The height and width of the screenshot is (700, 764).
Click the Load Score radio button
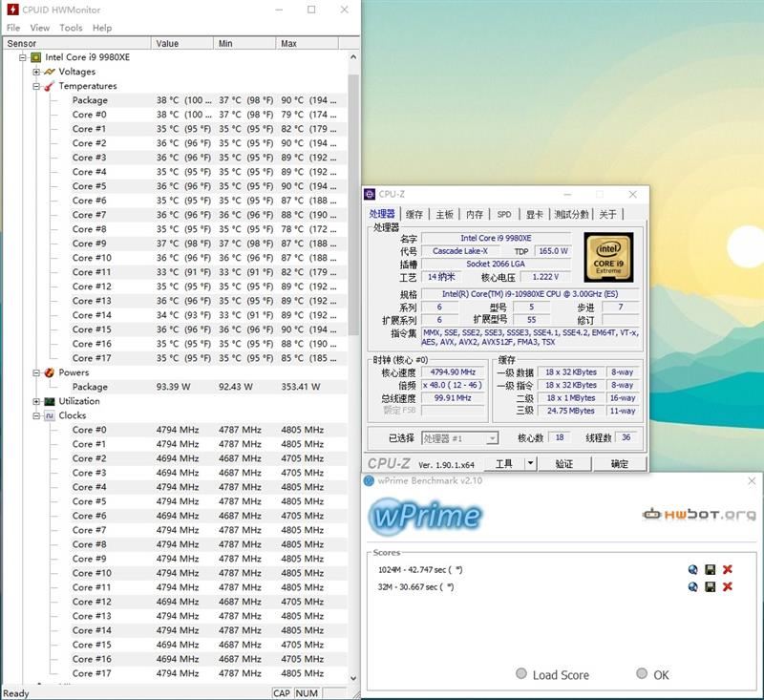[521, 673]
